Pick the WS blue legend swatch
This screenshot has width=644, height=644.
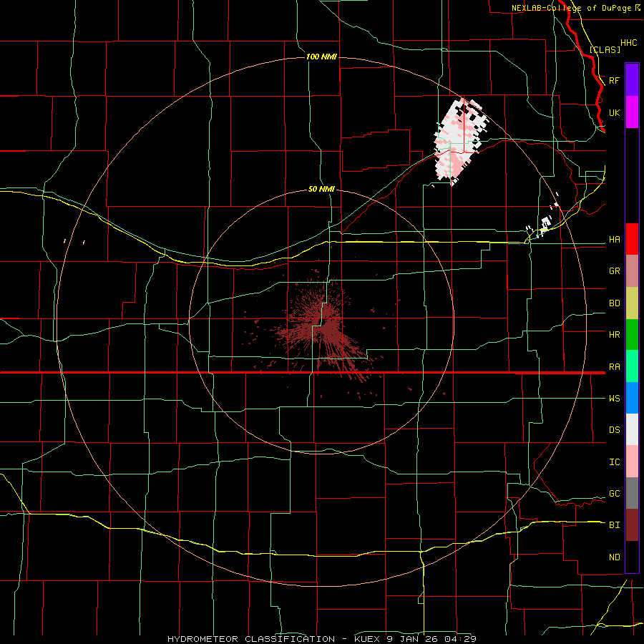[x=632, y=398]
